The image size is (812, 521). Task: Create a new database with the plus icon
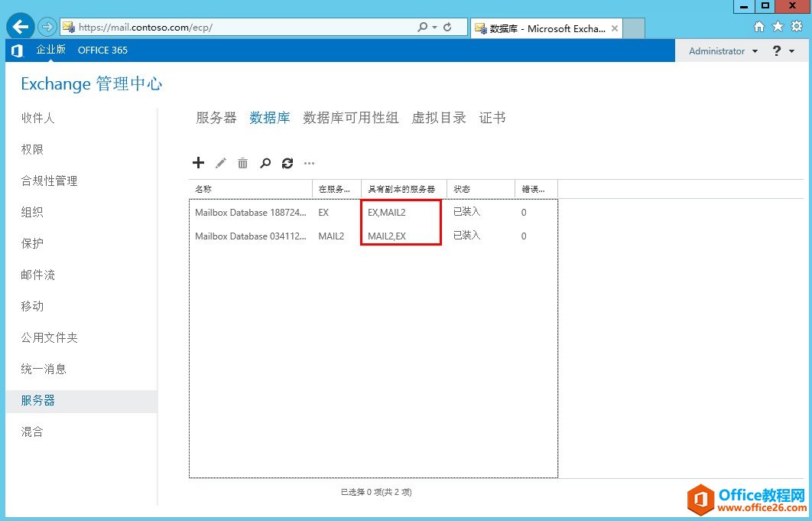[199, 162]
